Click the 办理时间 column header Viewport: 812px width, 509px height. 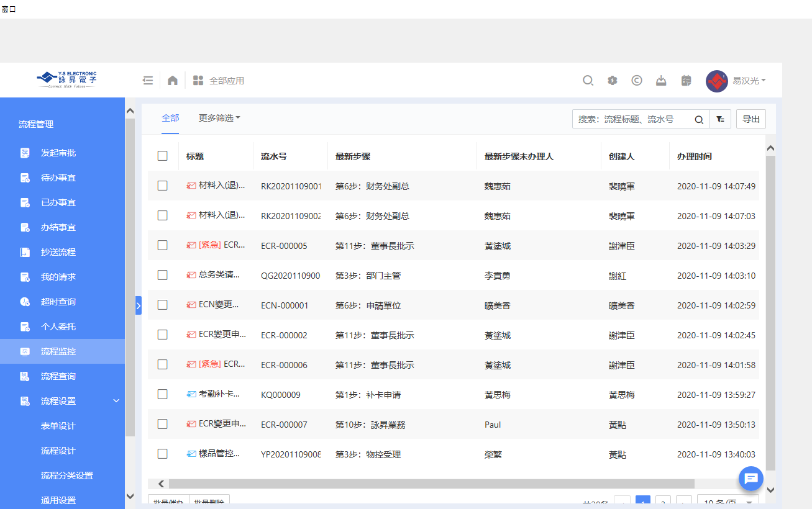click(695, 156)
